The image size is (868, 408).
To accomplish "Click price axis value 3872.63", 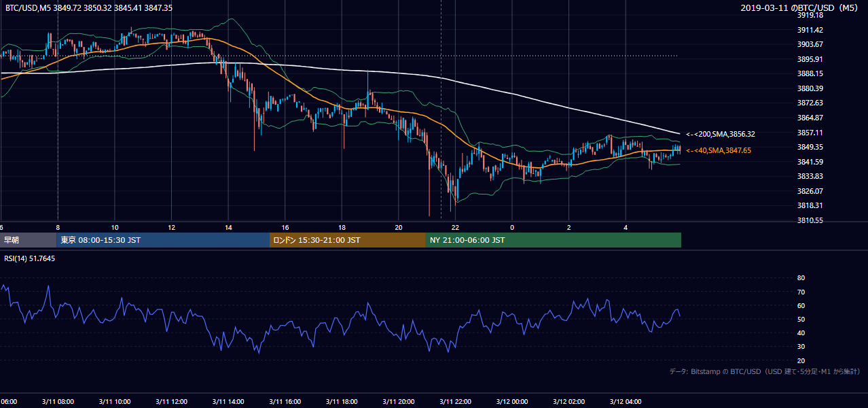I will pos(810,103).
